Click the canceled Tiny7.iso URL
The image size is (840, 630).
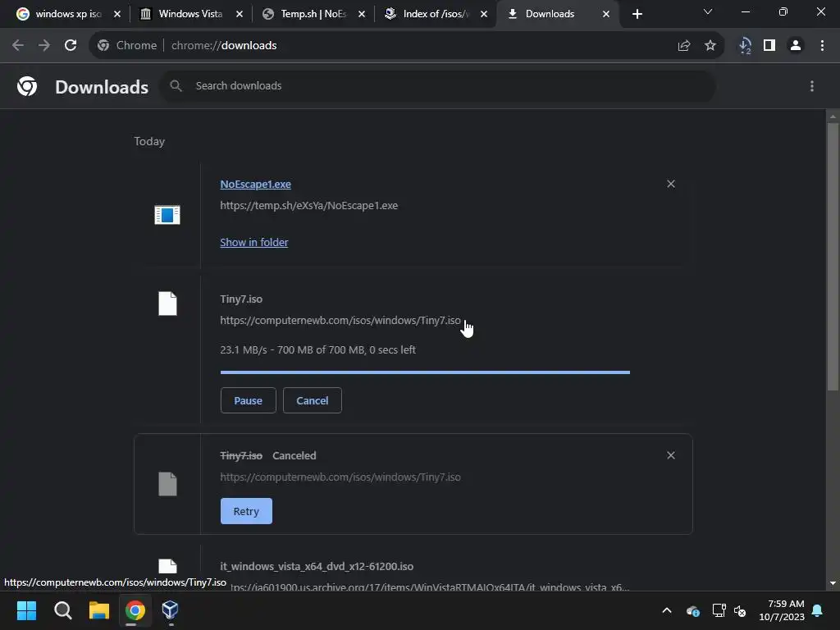340,477
